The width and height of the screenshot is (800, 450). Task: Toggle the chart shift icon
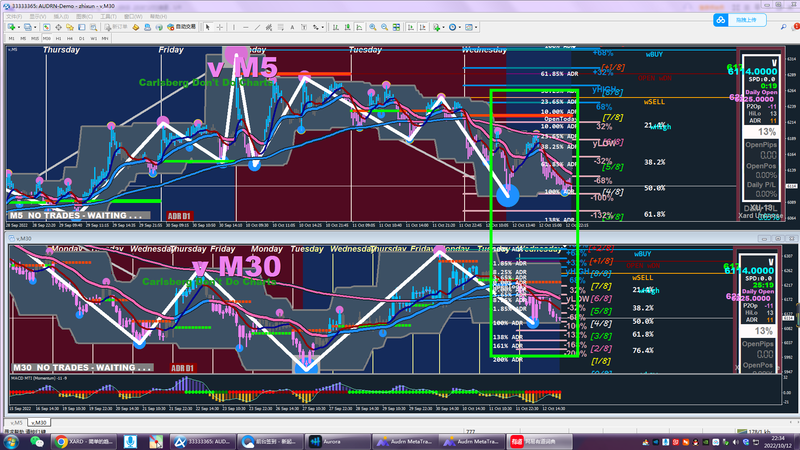[422, 27]
